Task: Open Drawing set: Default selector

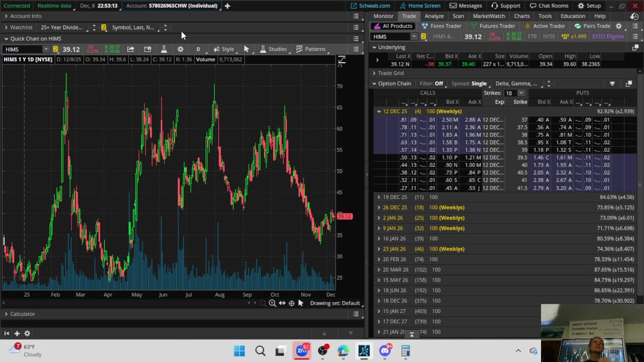Action: tap(335, 303)
